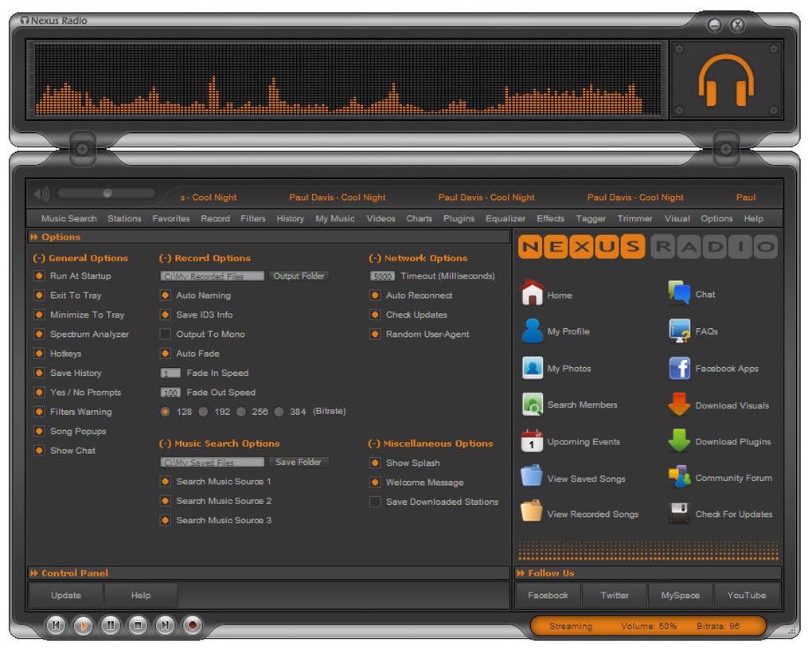Click the Follow Us header arrows
Image resolution: width=812 pixels, height=653 pixels.
point(521,573)
